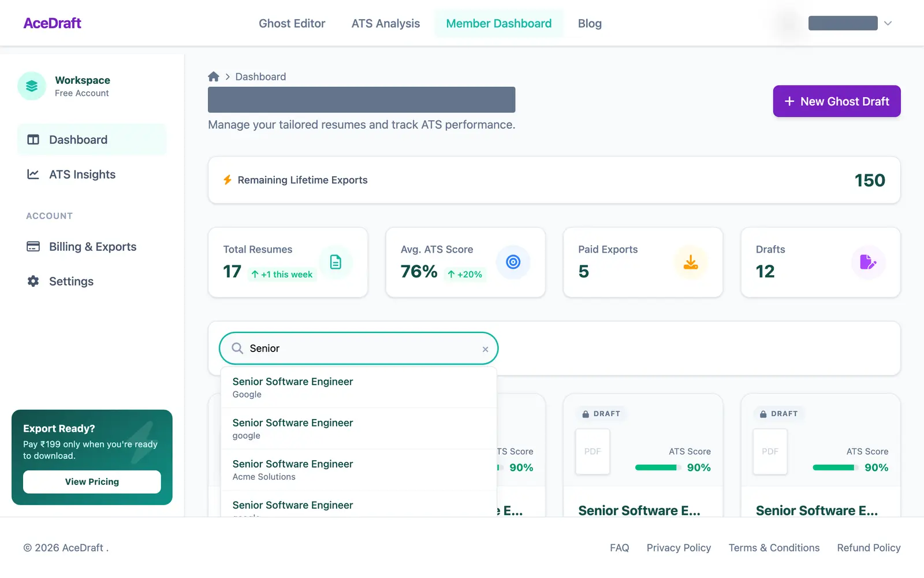
Task: Click the 150 remaining exports value
Action: point(870,180)
